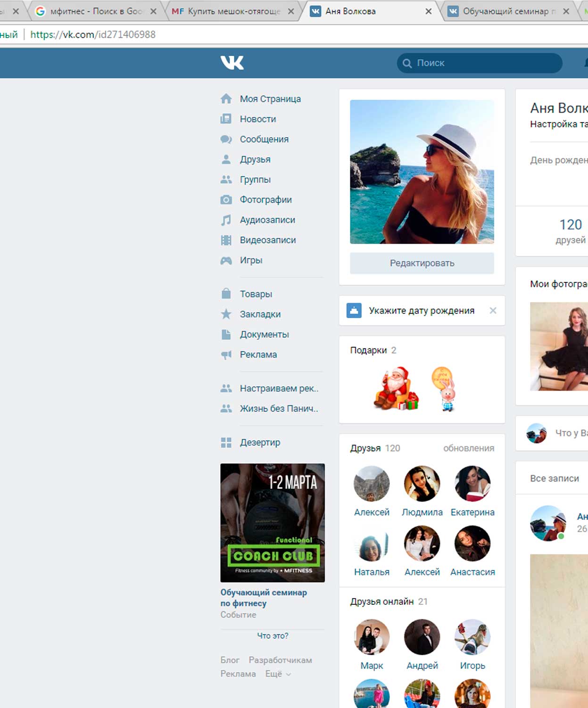Open the Сообщения chat bubble icon
The width and height of the screenshot is (588, 708).
coord(226,139)
